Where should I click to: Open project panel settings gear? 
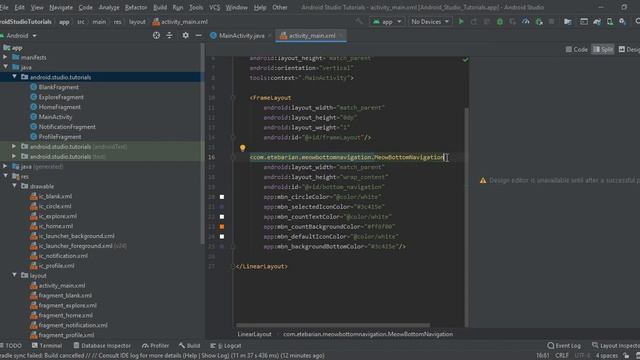coord(185,36)
